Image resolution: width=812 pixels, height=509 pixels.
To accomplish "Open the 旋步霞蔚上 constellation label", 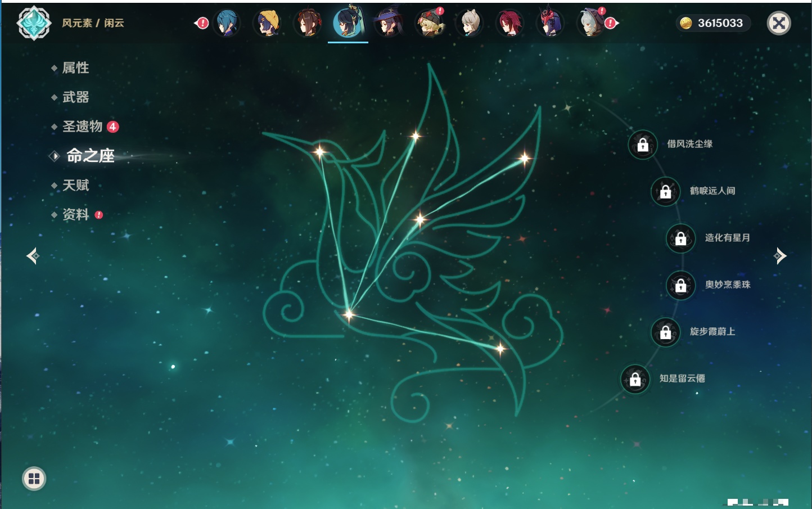I will [712, 331].
